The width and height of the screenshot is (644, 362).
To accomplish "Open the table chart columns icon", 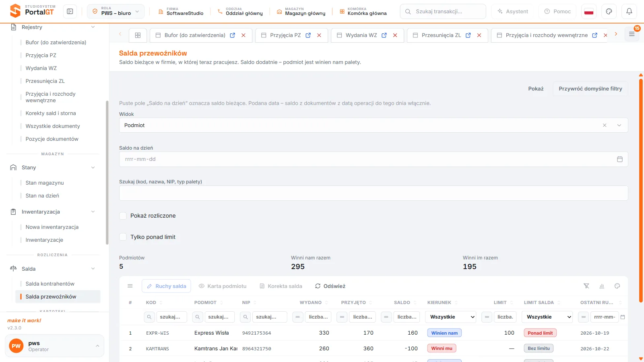I will [602, 286].
